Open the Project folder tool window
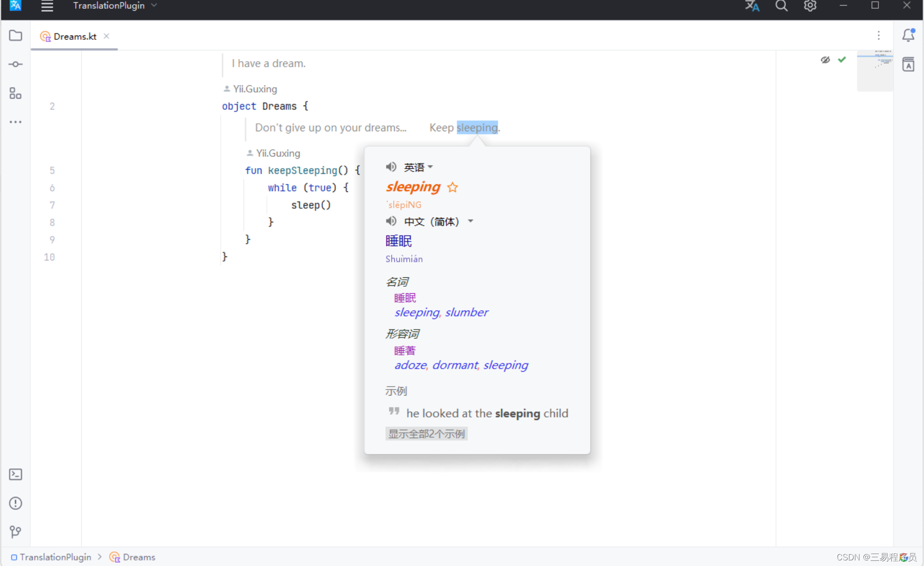The image size is (924, 566). tap(15, 35)
